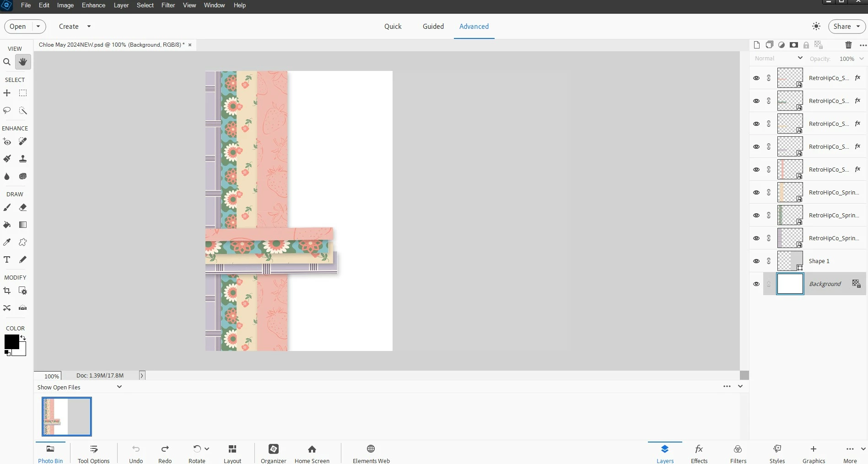This screenshot has width=868, height=464.
Task: Reset default foreground and background colors
Action: (7, 353)
